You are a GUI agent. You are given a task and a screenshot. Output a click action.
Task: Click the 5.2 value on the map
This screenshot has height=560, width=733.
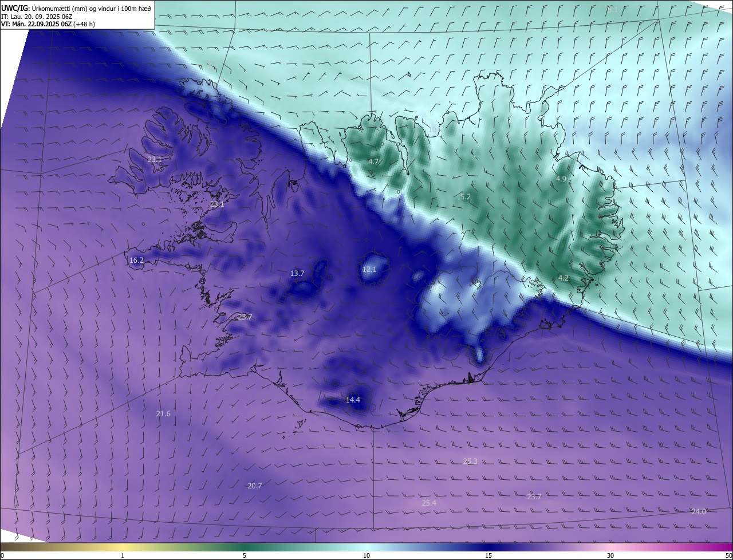point(466,196)
